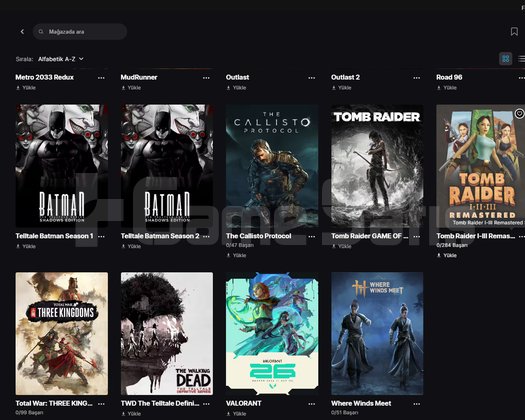This screenshot has width=525, height=420.
Task: Add Tomb Raider I-III Remastered to wishlist heart
Action: click(519, 114)
